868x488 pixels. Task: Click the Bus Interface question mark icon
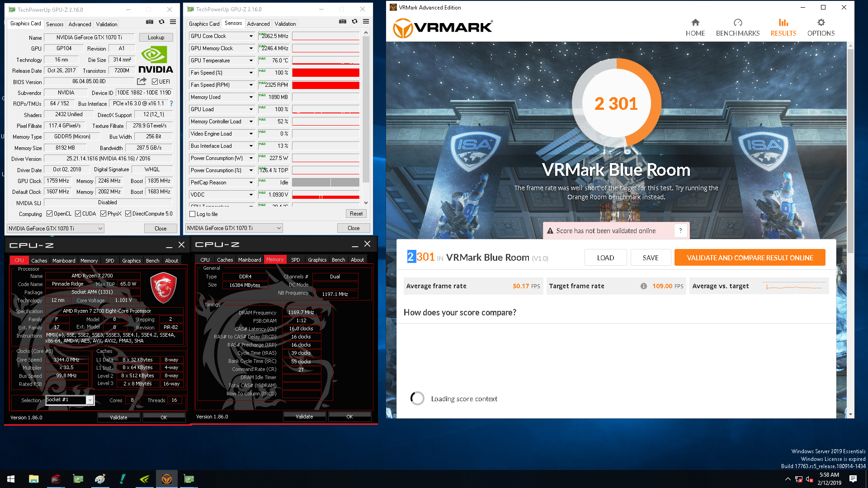coord(171,103)
